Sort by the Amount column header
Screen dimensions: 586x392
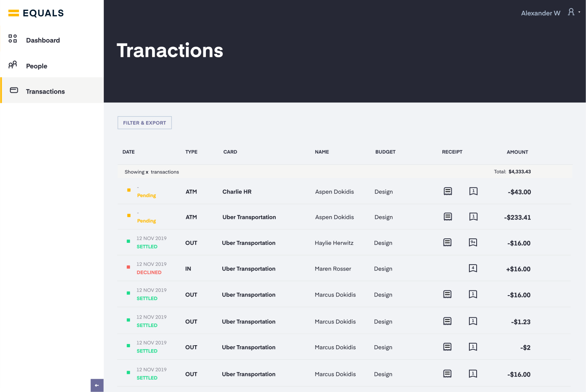point(517,152)
